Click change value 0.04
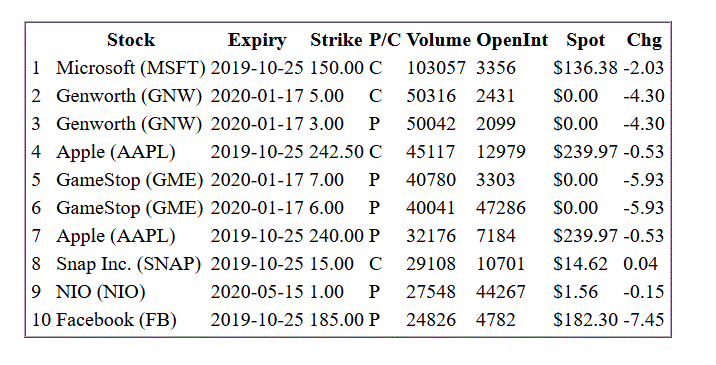Image resolution: width=716 pixels, height=365 pixels. click(x=641, y=264)
